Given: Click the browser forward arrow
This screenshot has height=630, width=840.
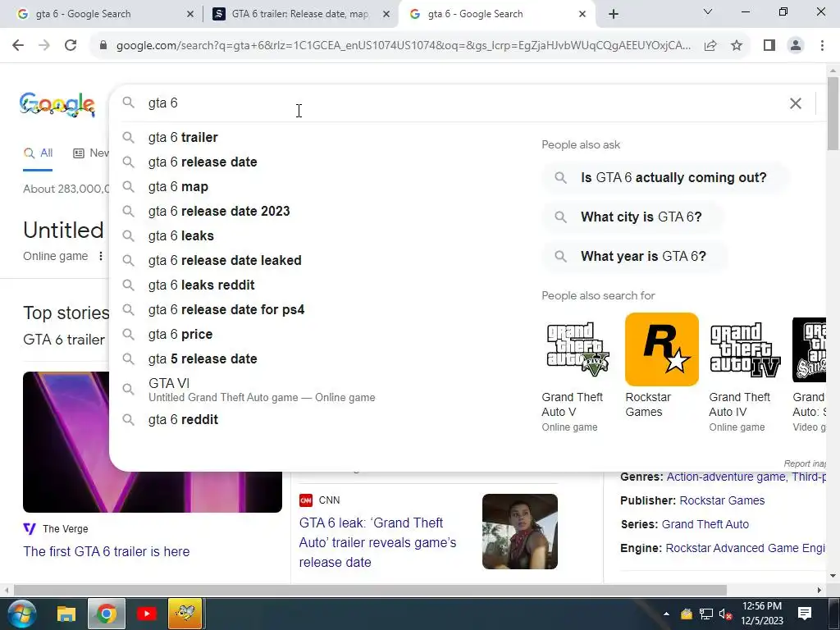Looking at the screenshot, I should click(44, 46).
